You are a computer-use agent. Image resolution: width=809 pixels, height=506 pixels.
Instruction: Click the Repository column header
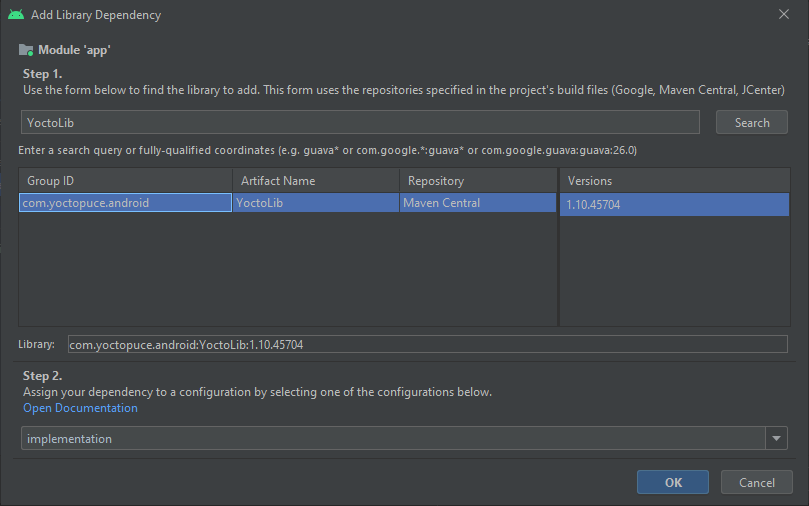[478, 181]
